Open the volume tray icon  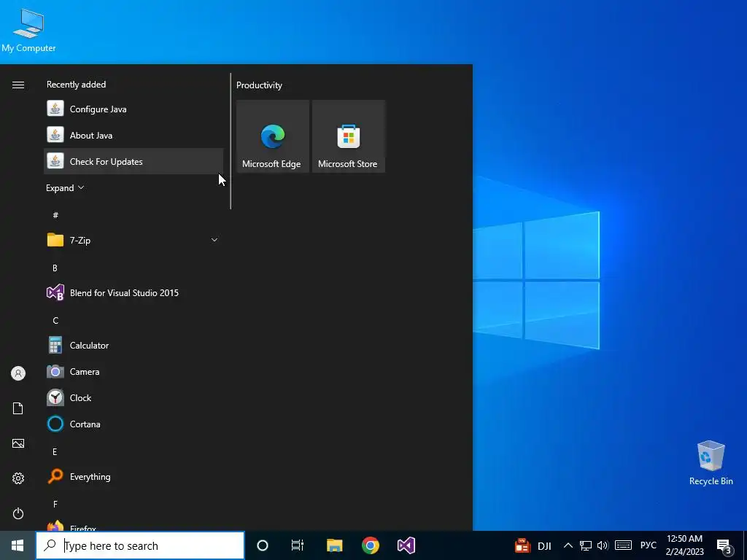pos(603,545)
